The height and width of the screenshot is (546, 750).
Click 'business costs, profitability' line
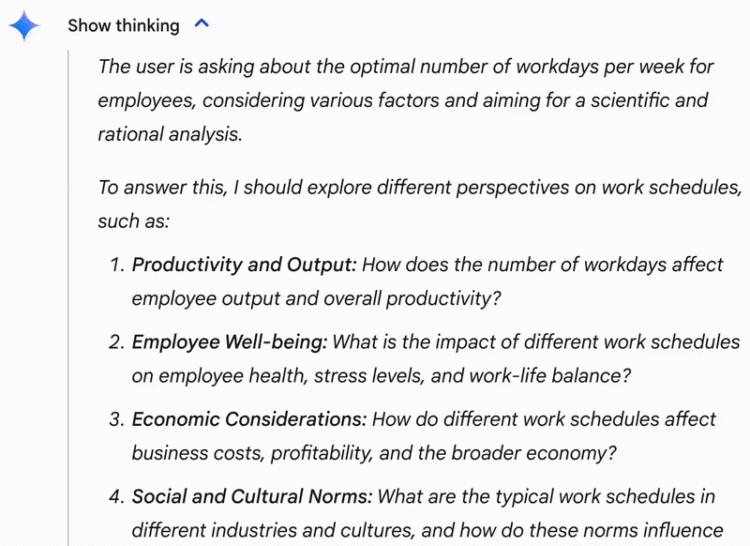[374, 453]
